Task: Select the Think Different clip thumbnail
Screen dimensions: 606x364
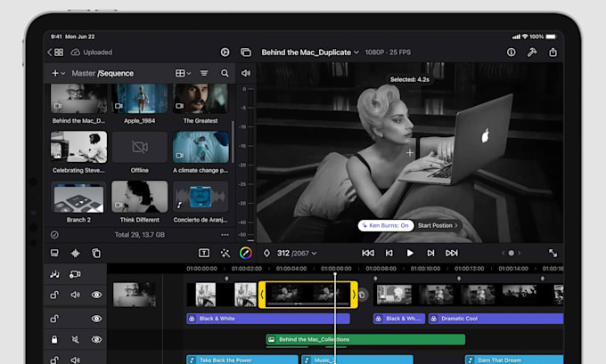Action: (140, 197)
